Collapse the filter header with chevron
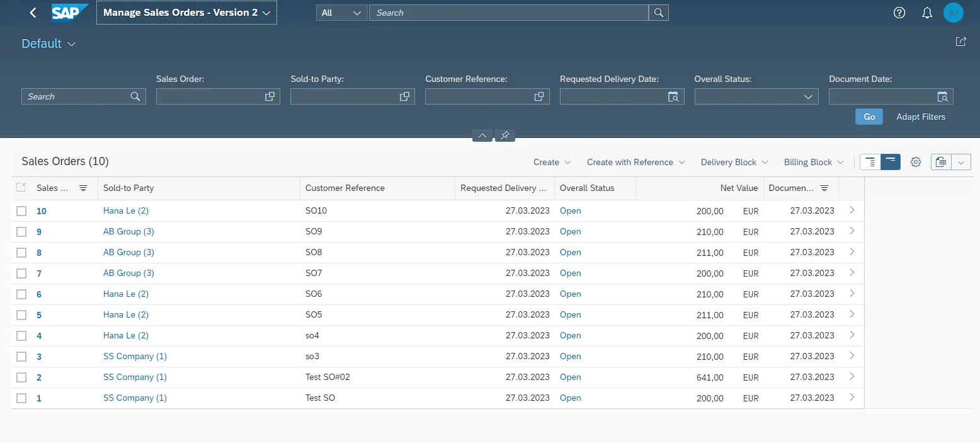 482,135
